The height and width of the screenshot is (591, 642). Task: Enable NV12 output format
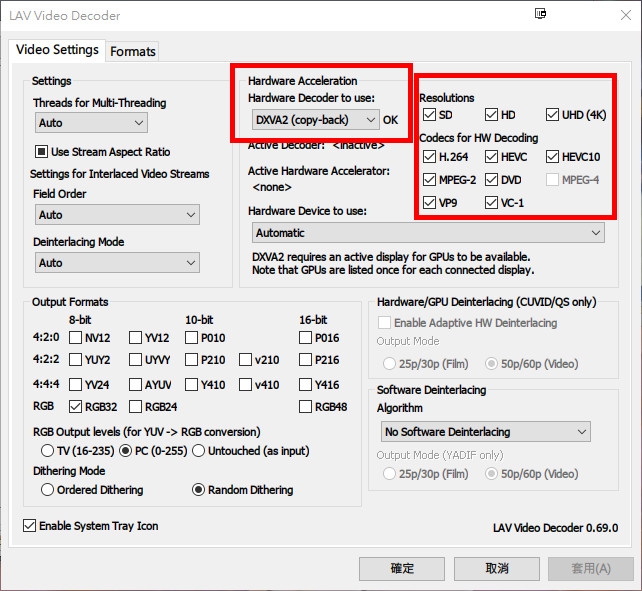[x=75, y=337]
